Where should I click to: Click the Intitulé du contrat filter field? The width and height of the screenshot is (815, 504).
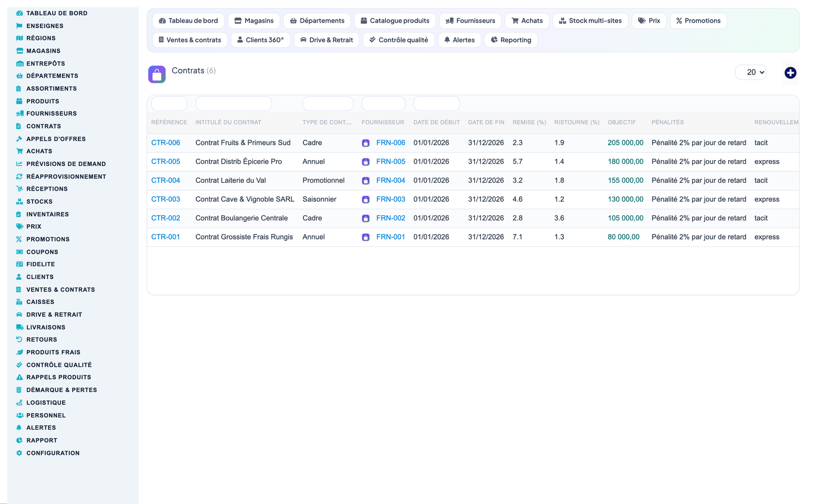[234, 104]
